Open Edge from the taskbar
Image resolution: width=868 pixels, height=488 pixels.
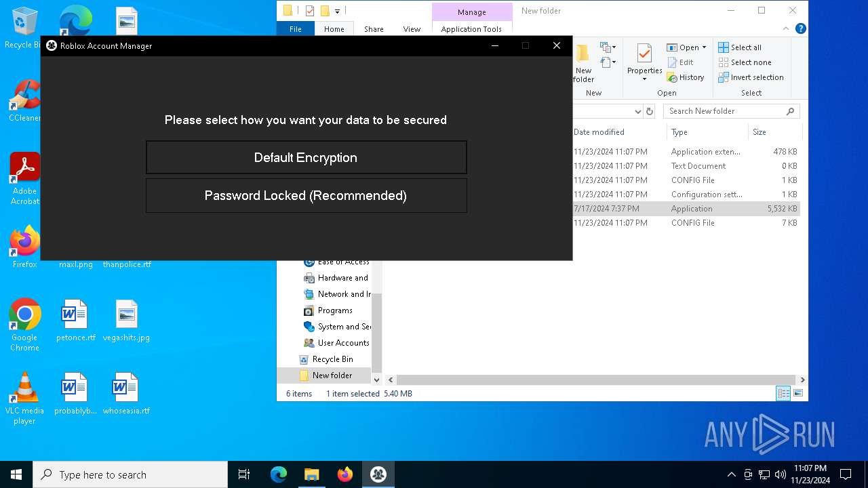coord(279,474)
